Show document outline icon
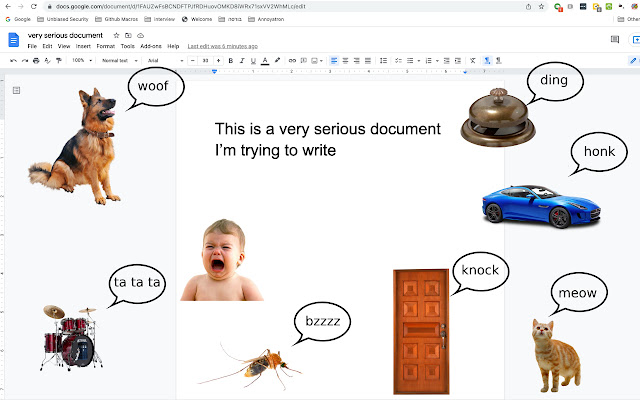 point(16,91)
